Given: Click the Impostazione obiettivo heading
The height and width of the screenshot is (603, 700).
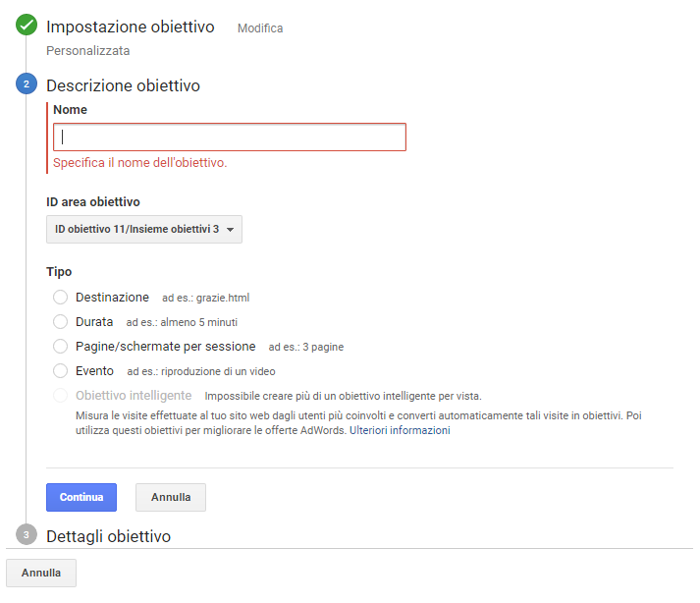Looking at the screenshot, I should pyautogui.click(x=131, y=27).
